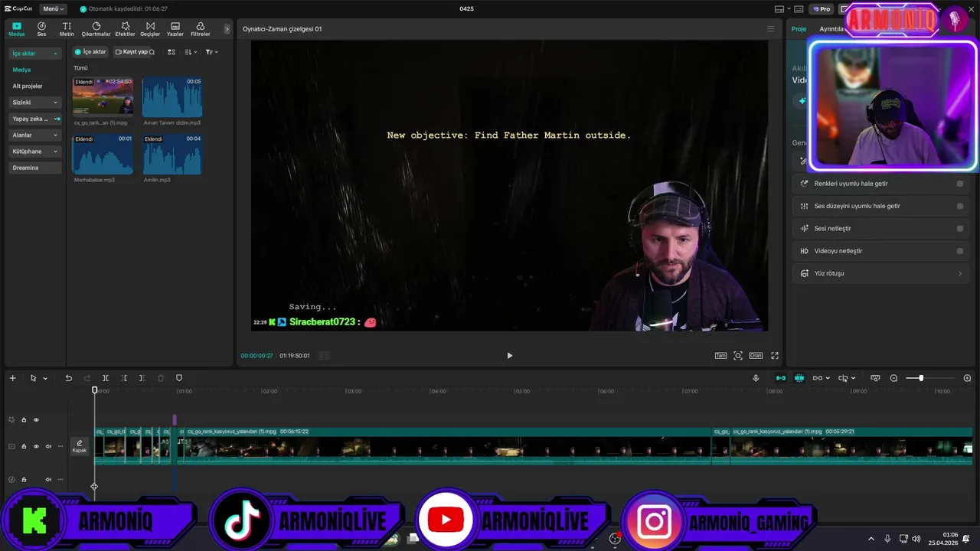Toggle Sesi netleştir option
Image resolution: width=980 pixels, height=551 pixels.
[x=960, y=228]
